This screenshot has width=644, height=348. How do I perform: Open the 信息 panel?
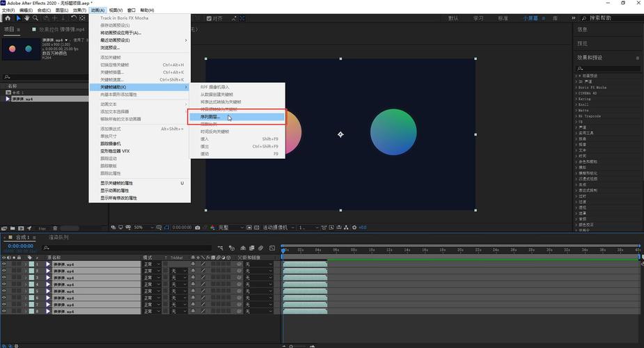coord(582,29)
